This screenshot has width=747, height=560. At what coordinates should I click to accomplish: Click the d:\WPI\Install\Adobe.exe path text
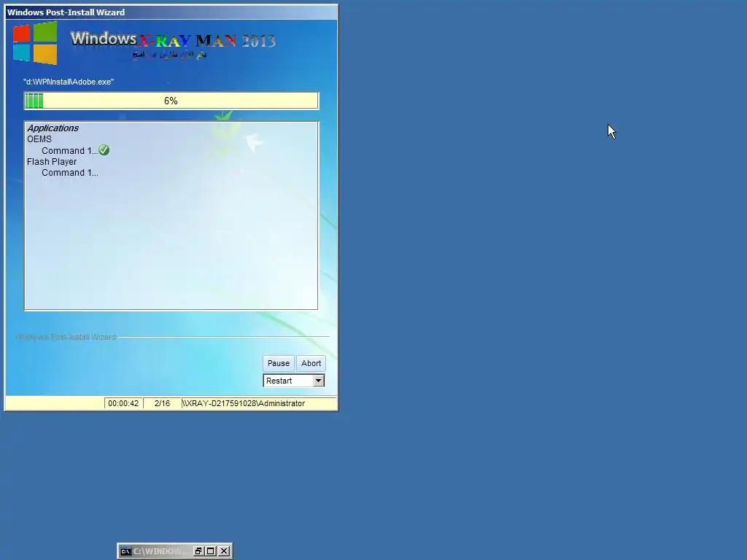pos(69,82)
